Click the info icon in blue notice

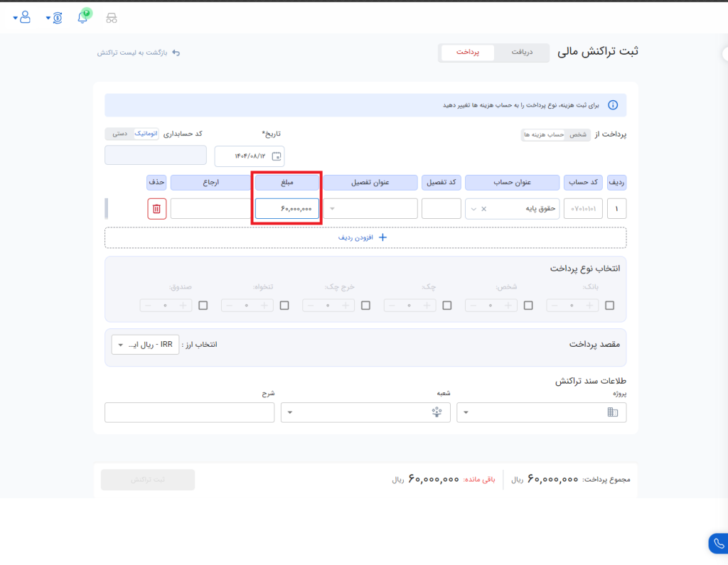pyautogui.click(x=612, y=105)
